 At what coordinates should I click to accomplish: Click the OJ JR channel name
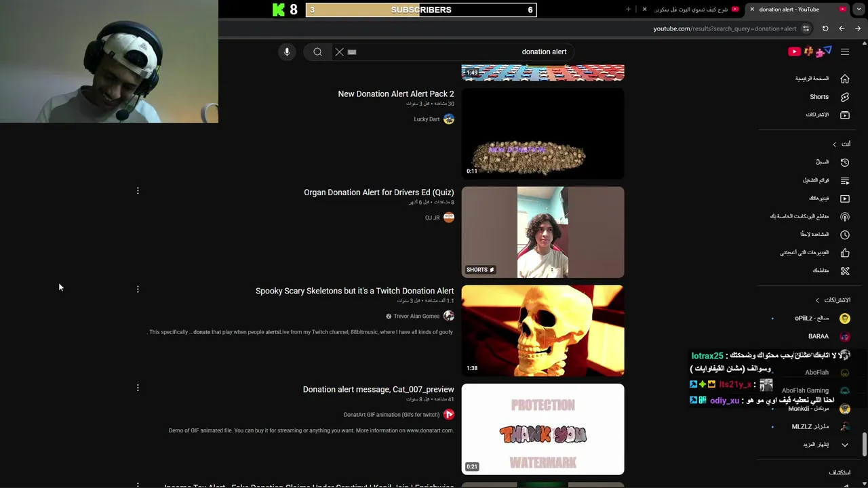[x=433, y=218]
